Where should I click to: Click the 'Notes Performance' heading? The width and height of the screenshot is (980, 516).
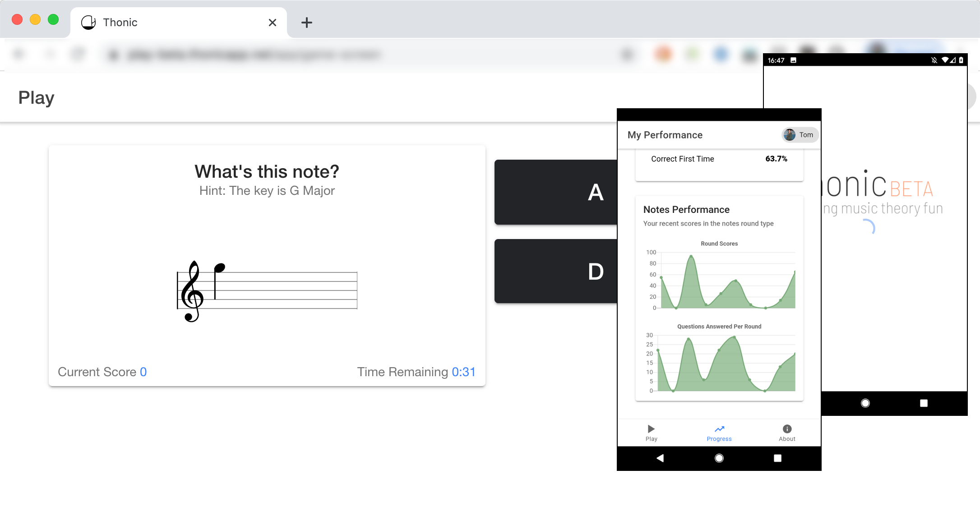[686, 210]
